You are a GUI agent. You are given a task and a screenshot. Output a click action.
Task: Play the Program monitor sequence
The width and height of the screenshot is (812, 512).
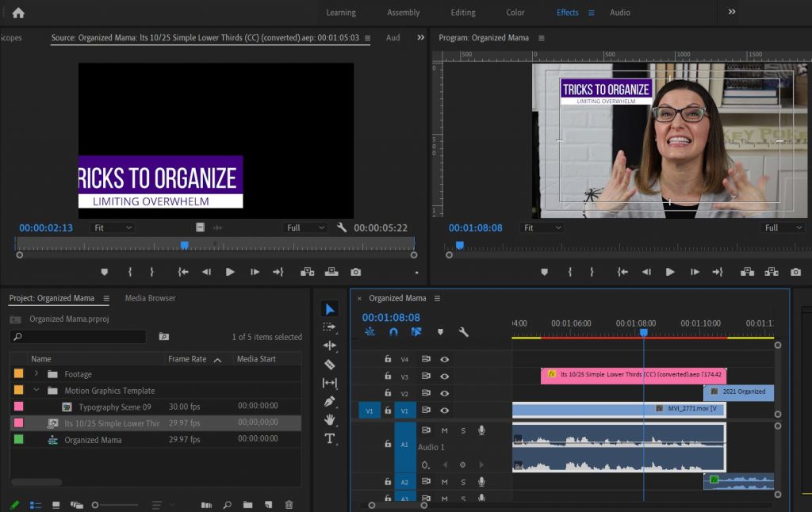click(670, 272)
